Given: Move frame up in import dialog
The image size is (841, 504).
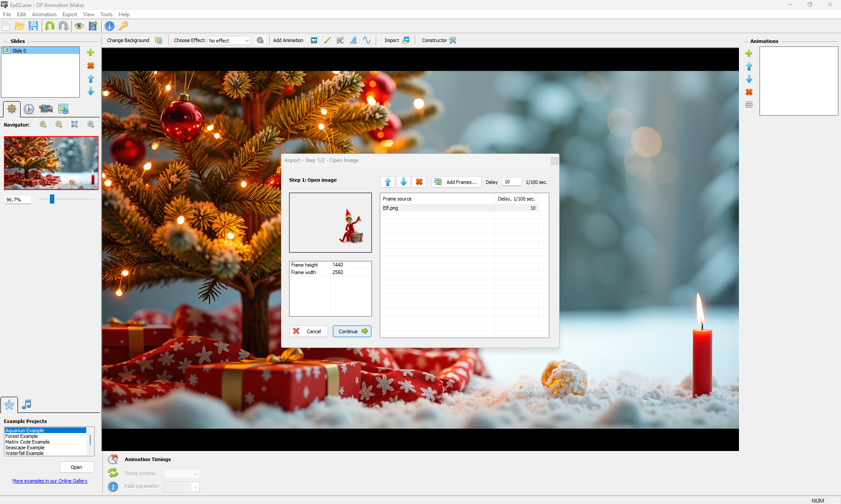Looking at the screenshot, I should click(x=387, y=182).
